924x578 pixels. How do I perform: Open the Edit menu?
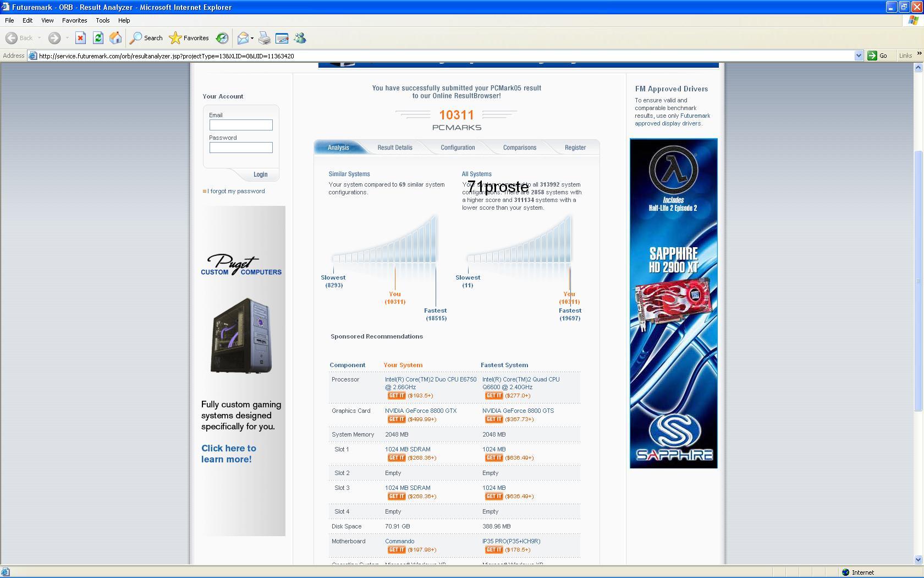pos(28,20)
